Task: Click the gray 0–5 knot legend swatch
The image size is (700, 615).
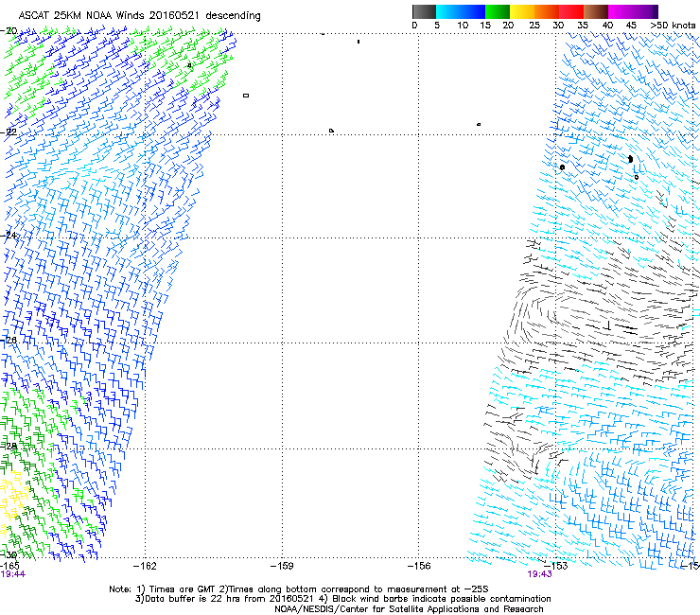Action: click(424, 11)
